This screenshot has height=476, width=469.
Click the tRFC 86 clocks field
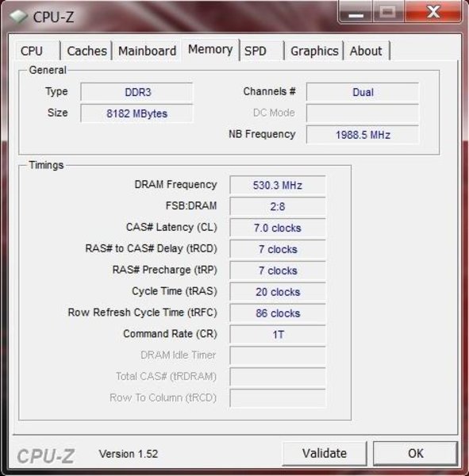tap(278, 313)
